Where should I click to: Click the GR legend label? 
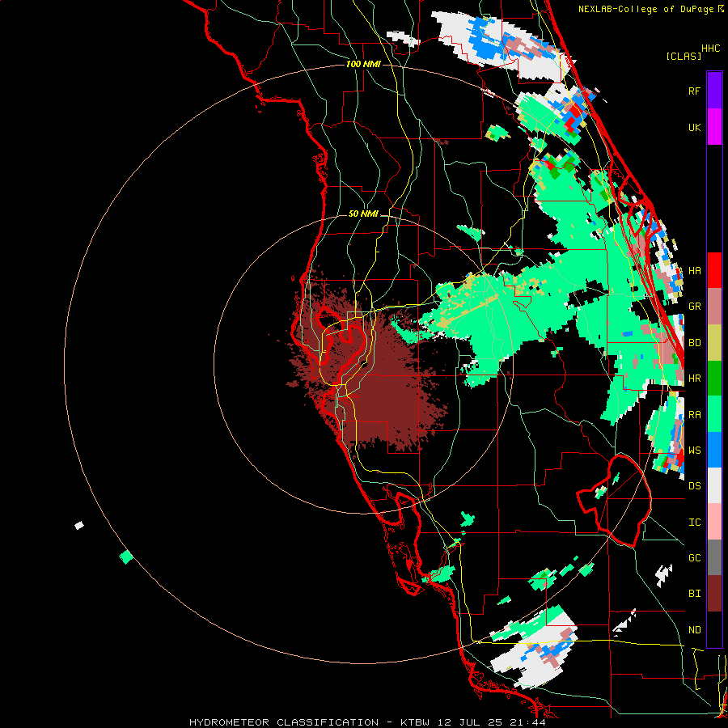coord(694,307)
